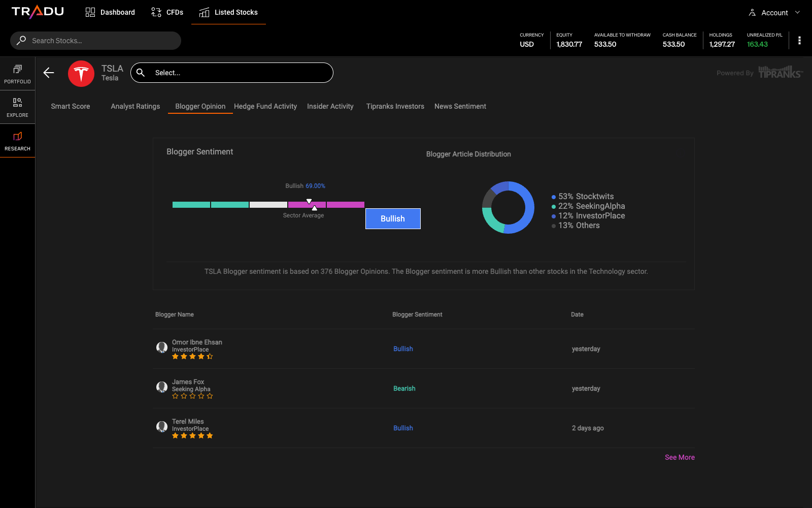812x508 pixels.
Task: Click Omor Ibne Ehsan's star rating
Action: 192,357
